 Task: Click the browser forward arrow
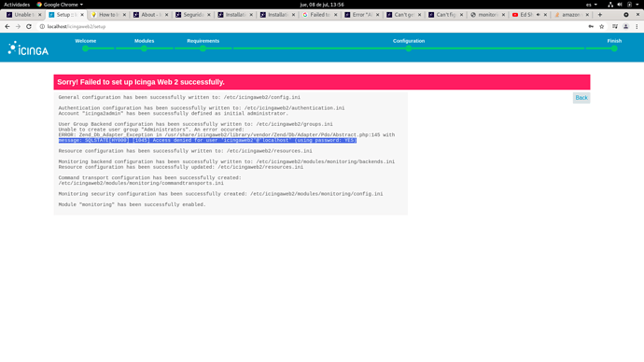[x=18, y=26]
